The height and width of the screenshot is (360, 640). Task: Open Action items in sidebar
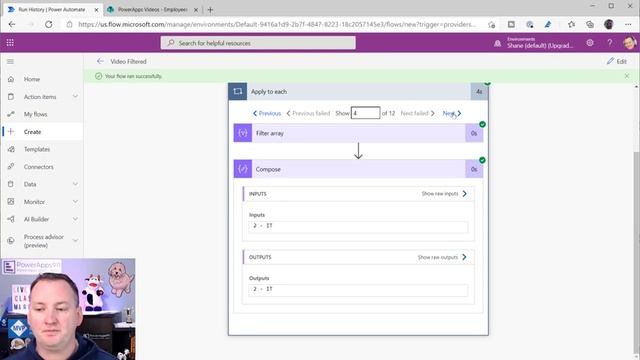(40, 97)
